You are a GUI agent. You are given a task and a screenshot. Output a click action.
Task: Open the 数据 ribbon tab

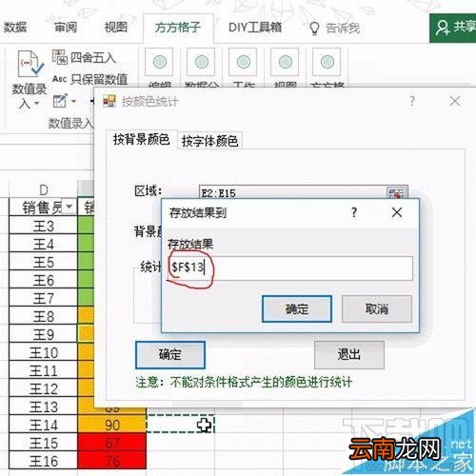click(15, 28)
